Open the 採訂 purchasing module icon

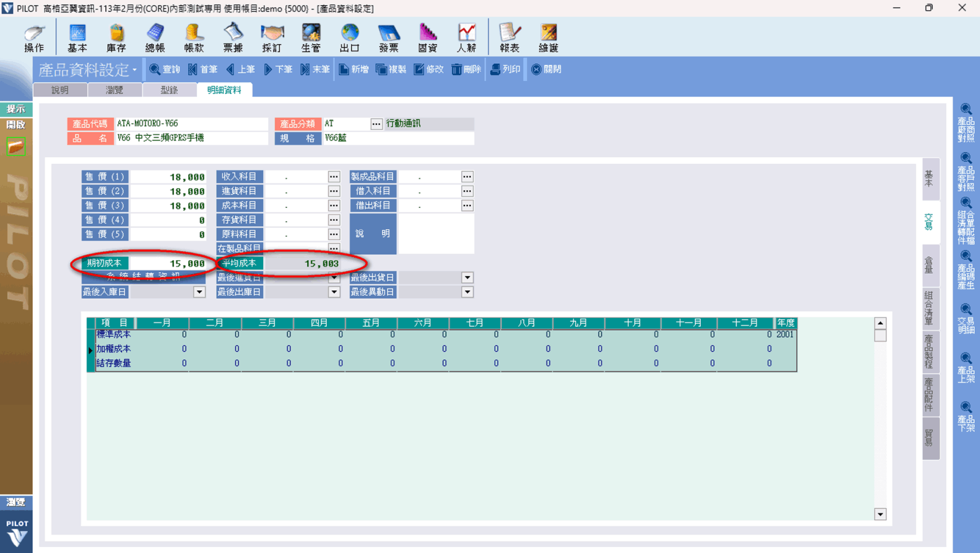(271, 38)
